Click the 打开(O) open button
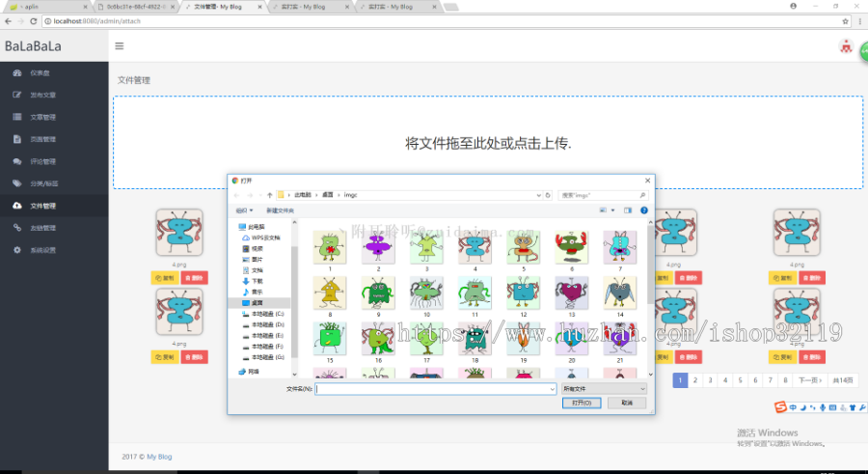The width and height of the screenshot is (868, 474). (x=582, y=403)
